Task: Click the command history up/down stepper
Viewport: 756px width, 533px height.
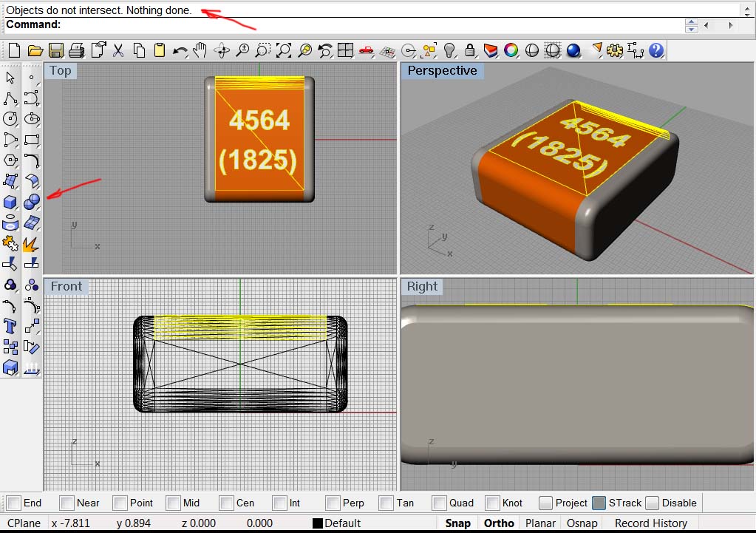Action: pos(692,25)
